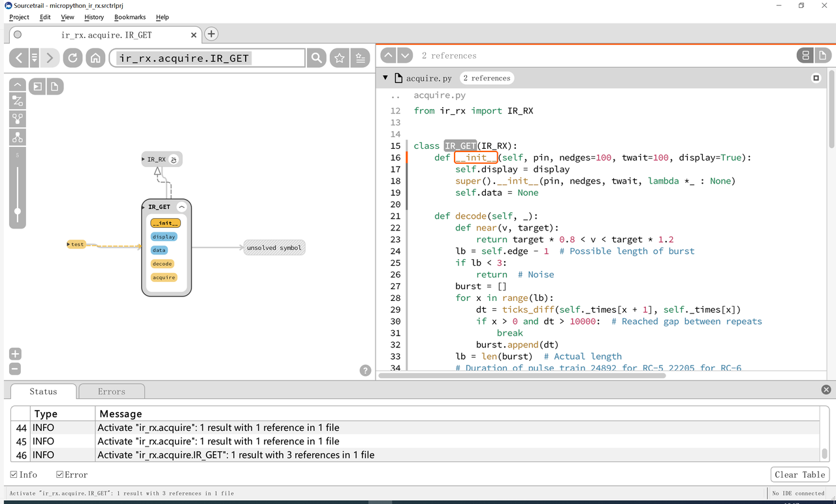Go back in navigation history
Viewport: 836px width, 504px height.
pos(19,58)
